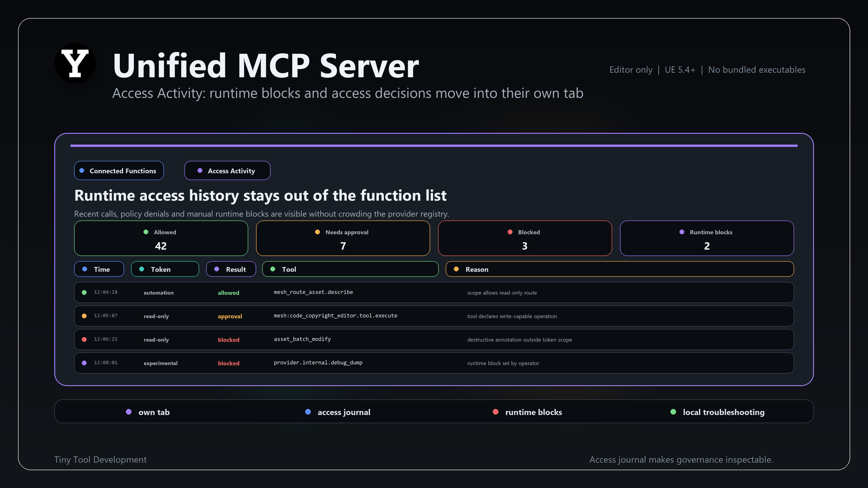The height and width of the screenshot is (488, 868).
Task: Open the Access Activity tab
Action: [227, 170]
